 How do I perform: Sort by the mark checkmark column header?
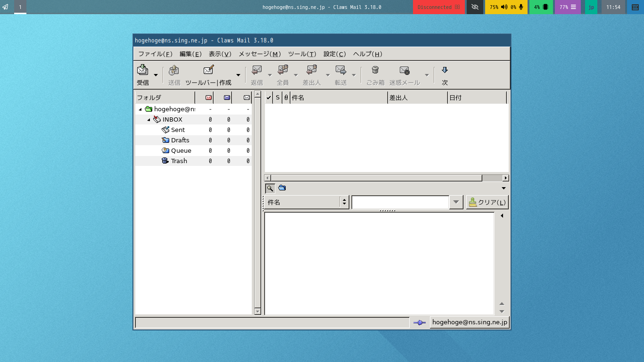pyautogui.click(x=269, y=98)
